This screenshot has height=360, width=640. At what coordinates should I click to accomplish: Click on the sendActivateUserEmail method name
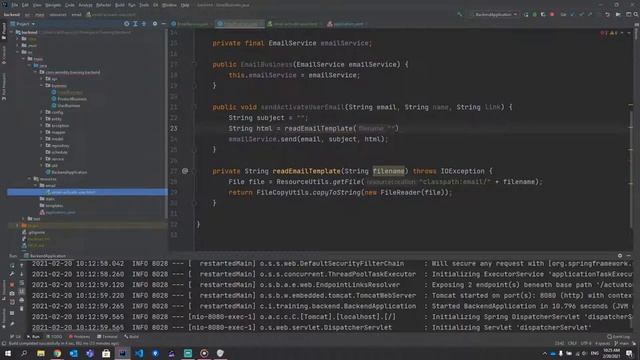pyautogui.click(x=302, y=107)
